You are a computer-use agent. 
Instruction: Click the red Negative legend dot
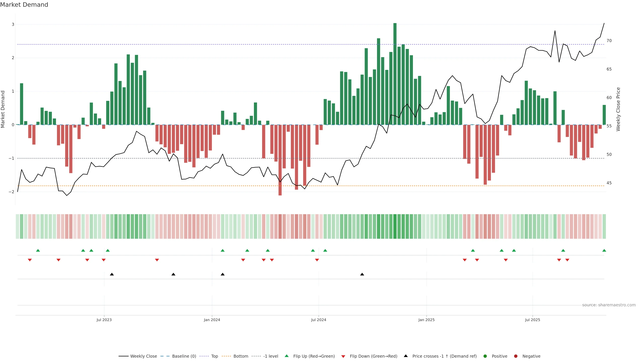[x=516, y=356]
